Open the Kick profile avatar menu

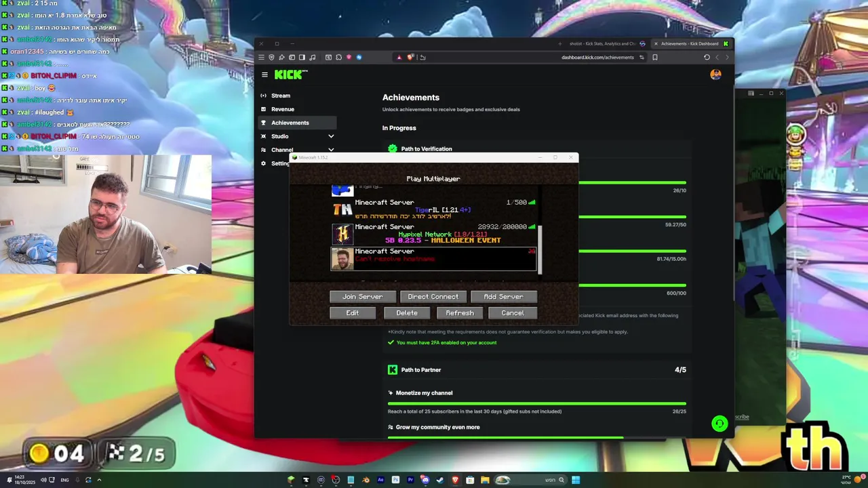(715, 75)
